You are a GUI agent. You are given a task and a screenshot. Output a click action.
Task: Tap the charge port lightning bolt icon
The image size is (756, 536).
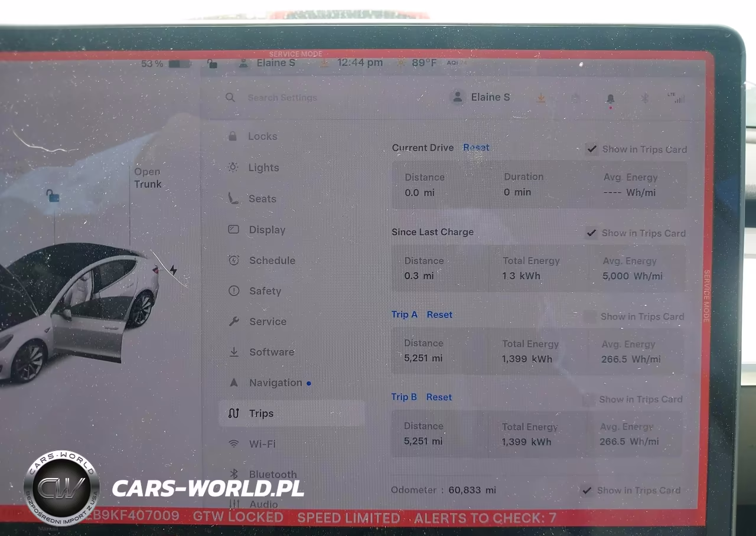pyautogui.click(x=173, y=270)
